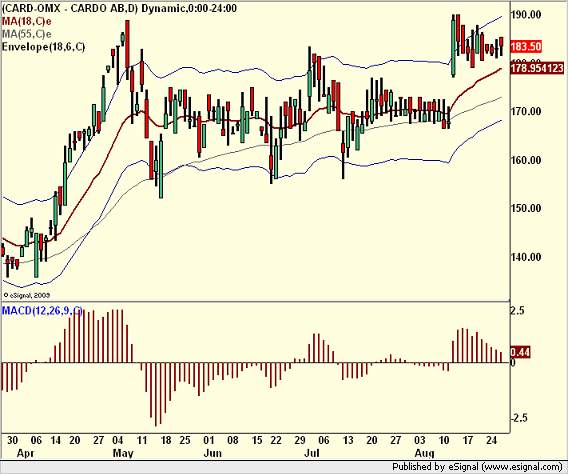Click the Envelope(18,6,C) study label
The image size is (568, 474).
(x=43, y=47)
